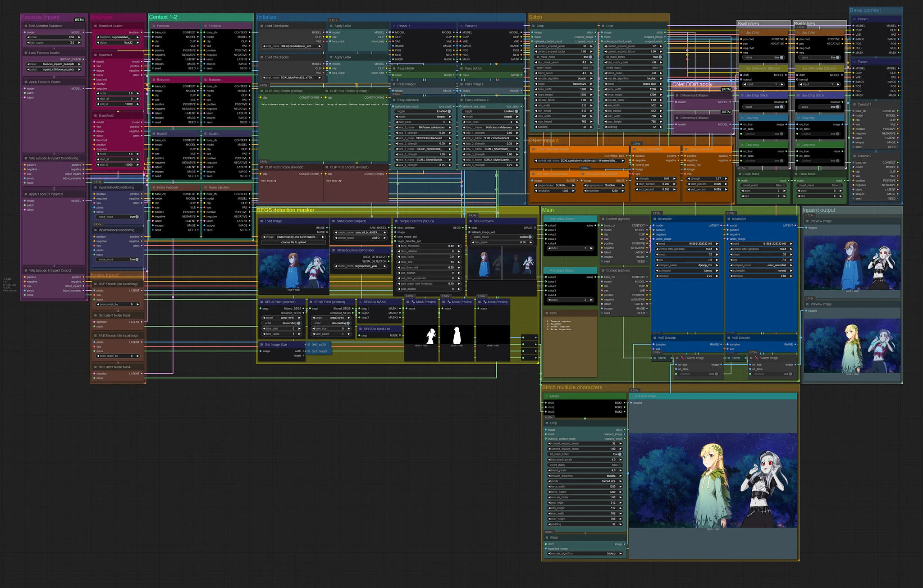Viewport: 923px width, 588px height.
Task: Click the rescale_algorithm bislerp field in bottom Stitch node
Action: 585,553
